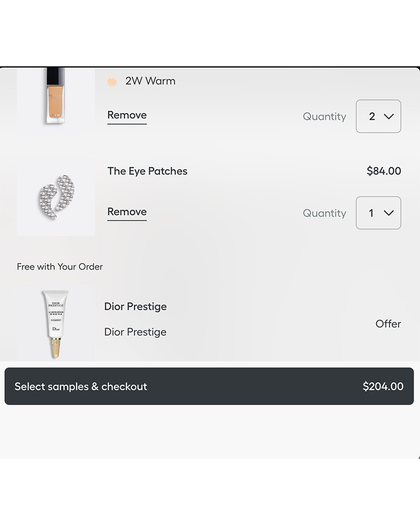Click the $84.00 eye patches price
The image size is (420, 525).
coord(384,171)
